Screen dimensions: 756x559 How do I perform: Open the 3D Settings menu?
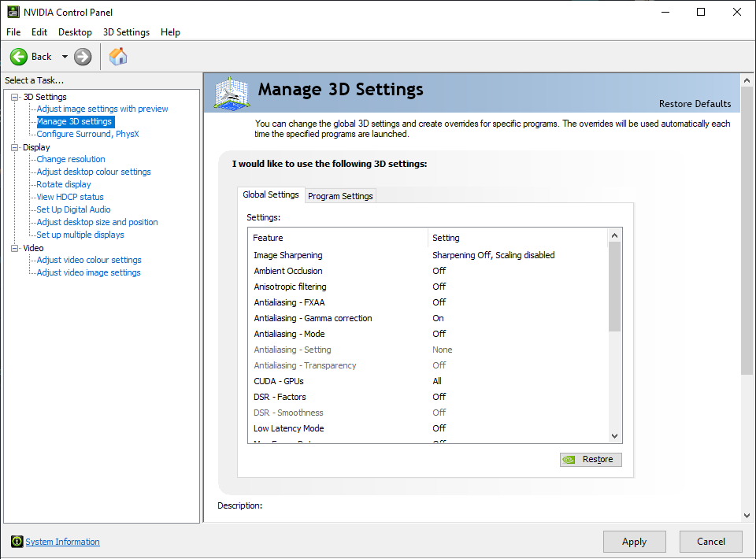[126, 32]
